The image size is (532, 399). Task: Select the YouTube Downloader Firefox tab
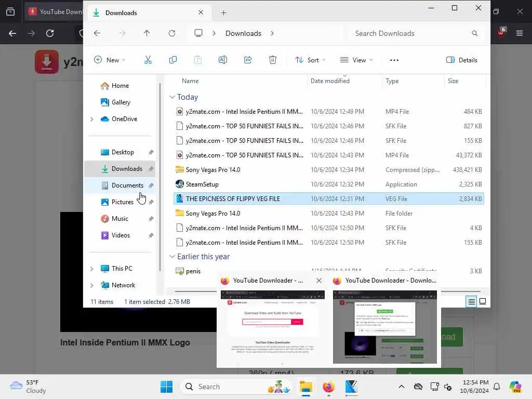pyautogui.click(x=54, y=12)
